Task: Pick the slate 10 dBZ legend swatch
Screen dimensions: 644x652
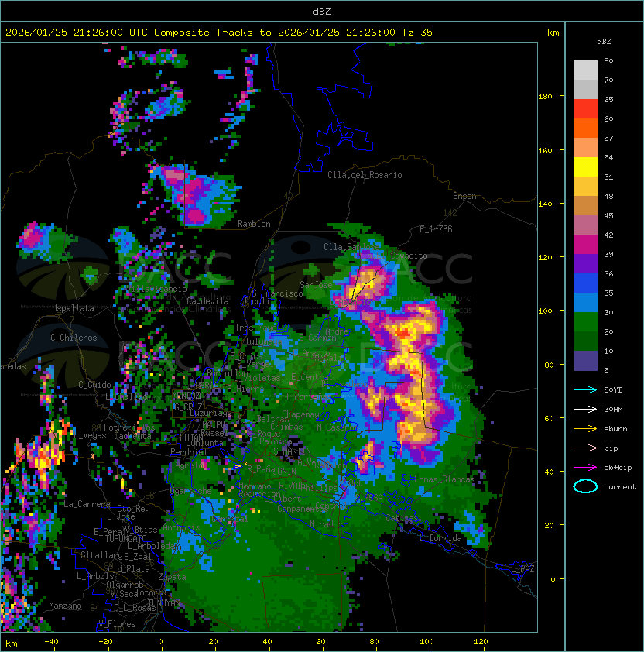Action: click(x=585, y=361)
